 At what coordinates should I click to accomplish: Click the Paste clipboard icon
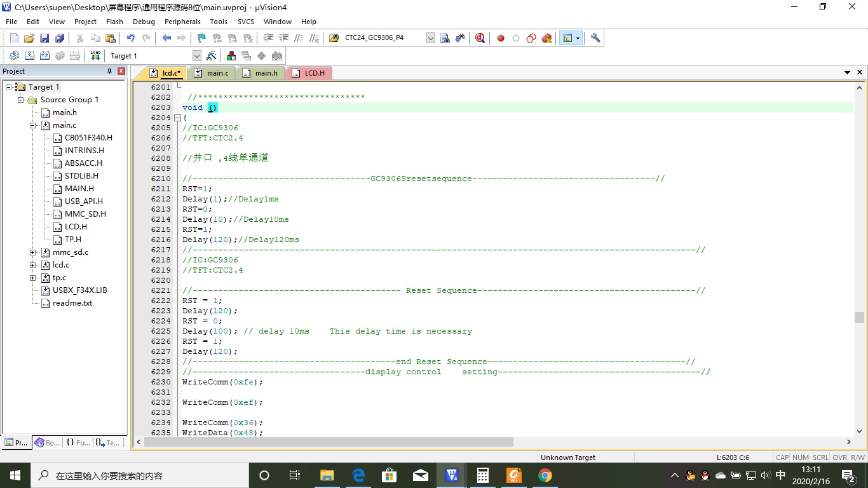coord(111,38)
